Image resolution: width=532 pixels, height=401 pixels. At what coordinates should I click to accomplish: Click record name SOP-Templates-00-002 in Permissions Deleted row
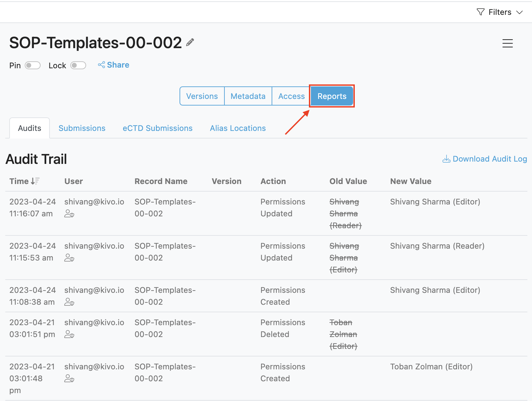165,328
